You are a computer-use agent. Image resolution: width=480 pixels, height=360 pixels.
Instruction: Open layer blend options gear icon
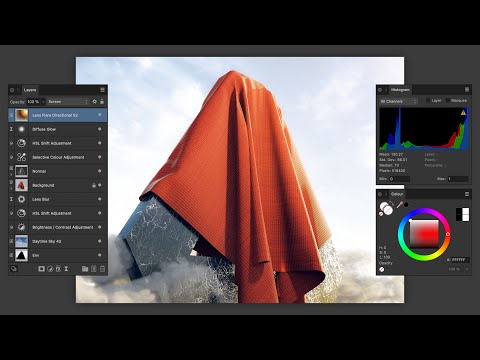pyautogui.click(x=95, y=101)
